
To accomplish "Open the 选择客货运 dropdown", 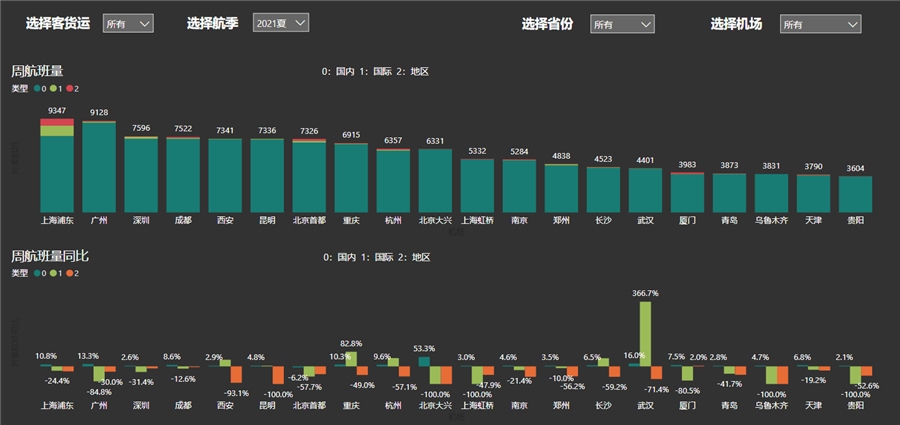I will pyautogui.click(x=127, y=23).
